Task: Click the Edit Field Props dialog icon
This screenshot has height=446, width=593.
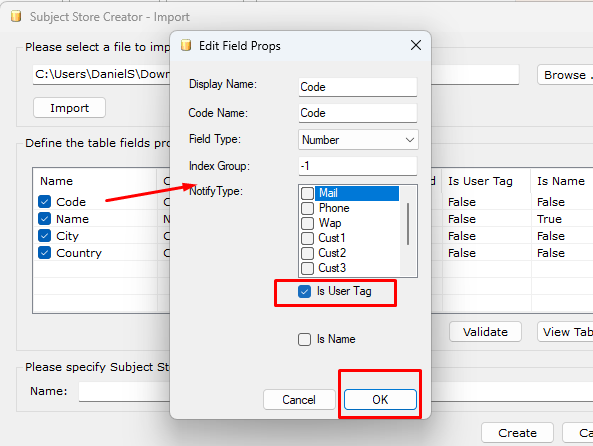Action: click(186, 45)
